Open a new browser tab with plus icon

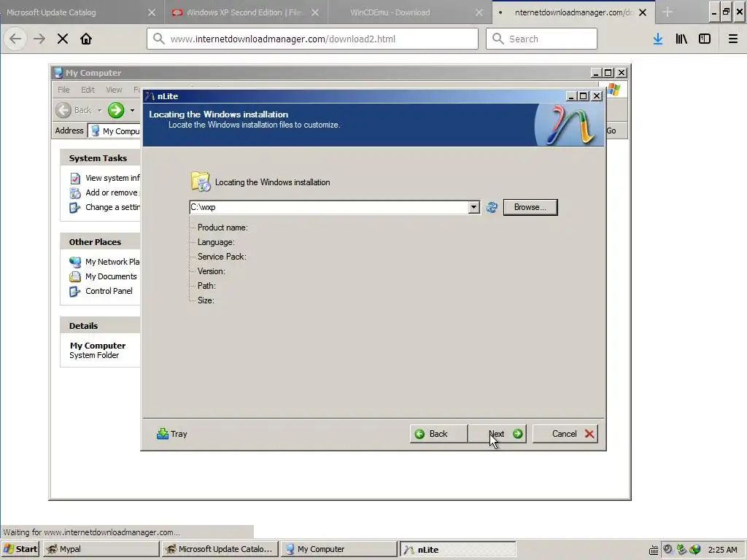click(667, 12)
